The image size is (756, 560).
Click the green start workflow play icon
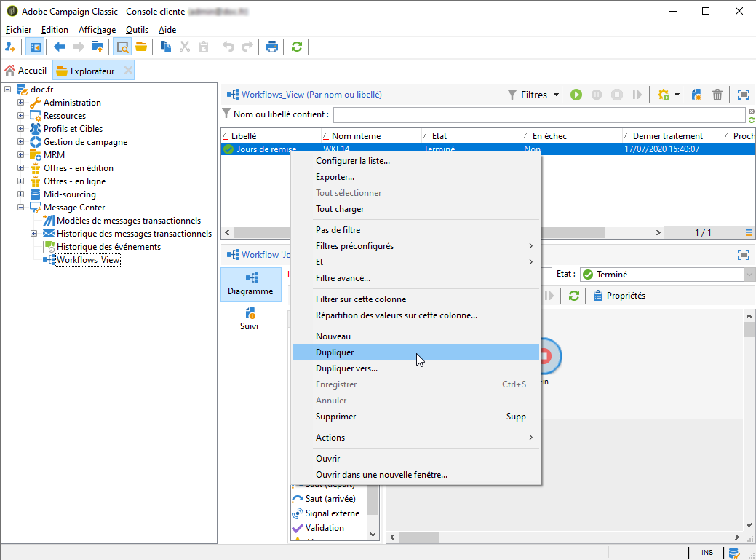point(576,95)
